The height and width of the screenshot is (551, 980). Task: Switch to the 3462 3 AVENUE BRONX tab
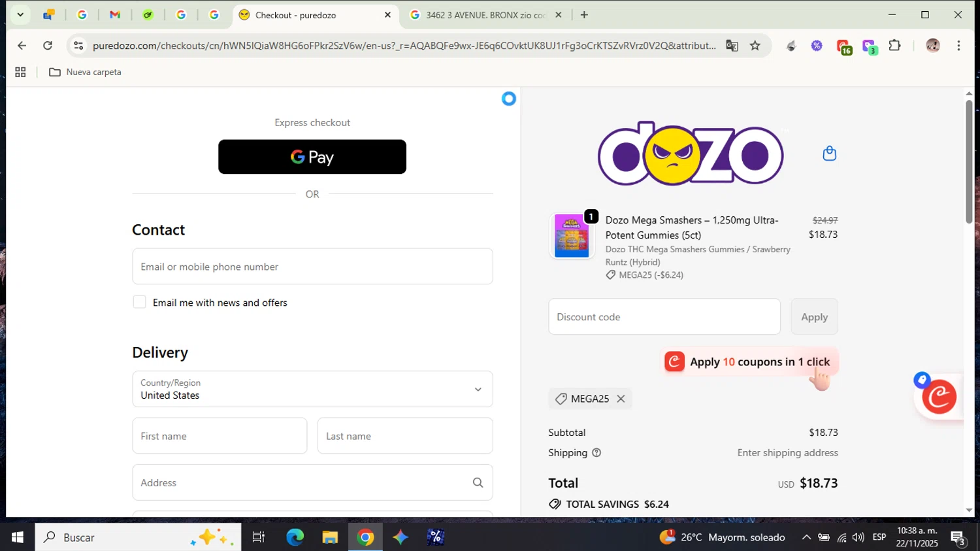click(485, 15)
